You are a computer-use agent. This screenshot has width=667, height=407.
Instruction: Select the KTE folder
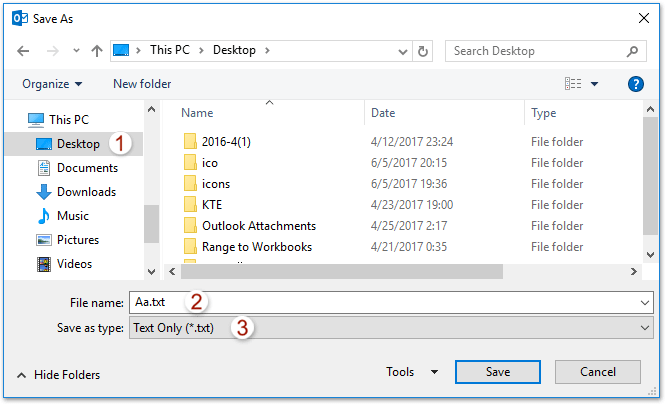(211, 205)
